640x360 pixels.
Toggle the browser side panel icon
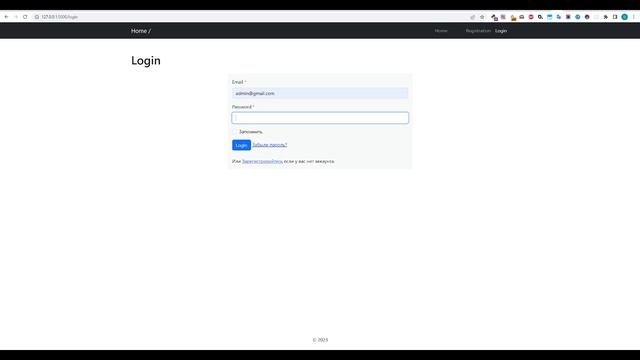click(615, 17)
